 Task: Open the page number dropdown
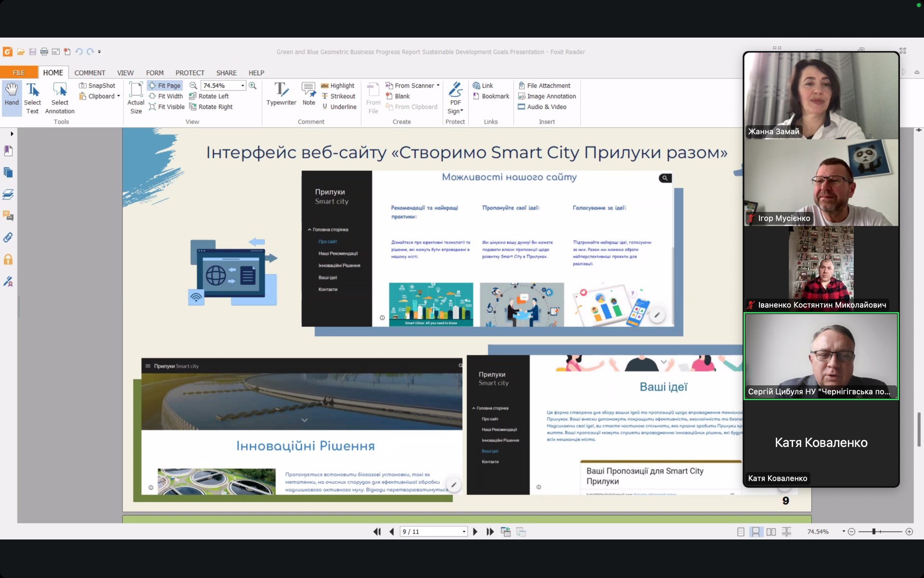[464, 532]
